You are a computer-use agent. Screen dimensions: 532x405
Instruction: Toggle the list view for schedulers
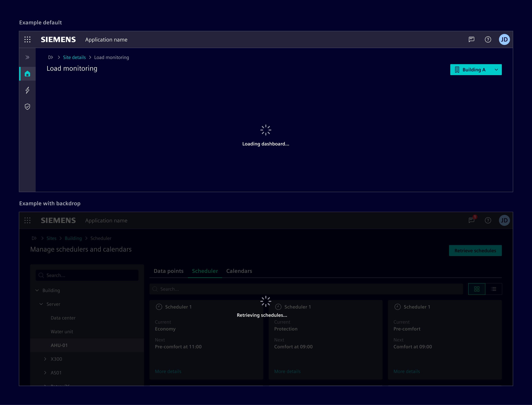494,289
